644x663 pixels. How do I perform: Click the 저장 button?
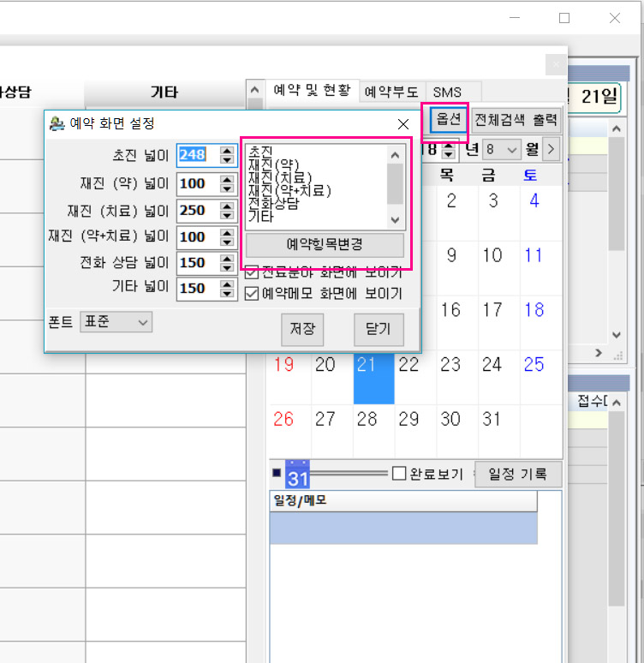pyautogui.click(x=302, y=329)
